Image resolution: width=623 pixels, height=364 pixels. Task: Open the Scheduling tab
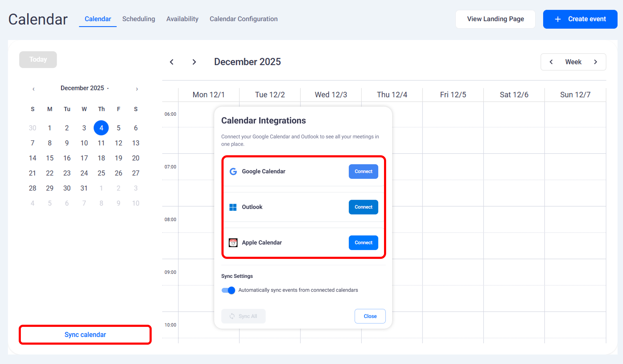(x=138, y=19)
